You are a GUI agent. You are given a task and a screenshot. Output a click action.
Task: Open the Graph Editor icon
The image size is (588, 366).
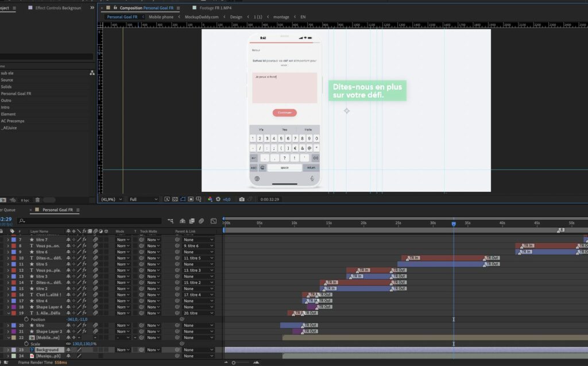[x=214, y=221]
